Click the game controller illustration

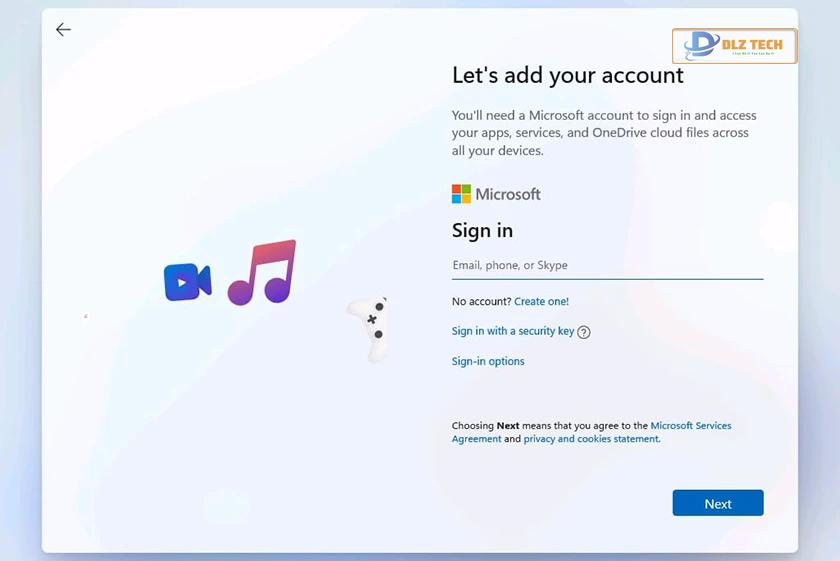pyautogui.click(x=369, y=328)
